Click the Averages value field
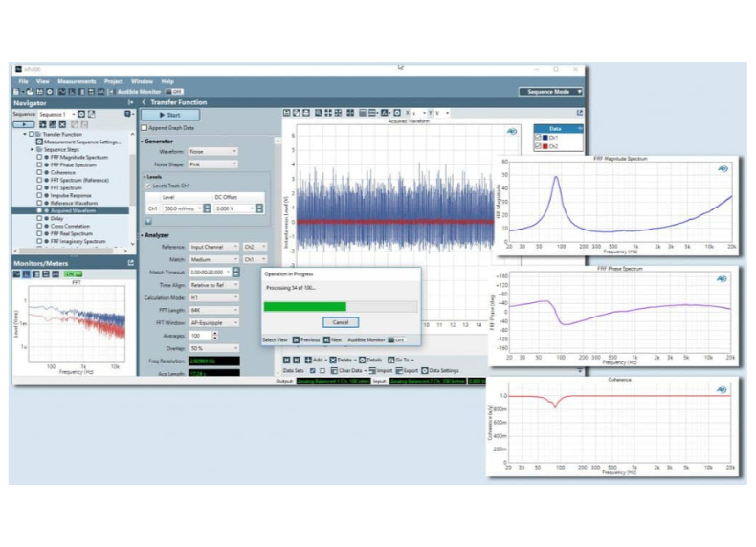This screenshot has height=547, width=756. pyautogui.click(x=201, y=336)
